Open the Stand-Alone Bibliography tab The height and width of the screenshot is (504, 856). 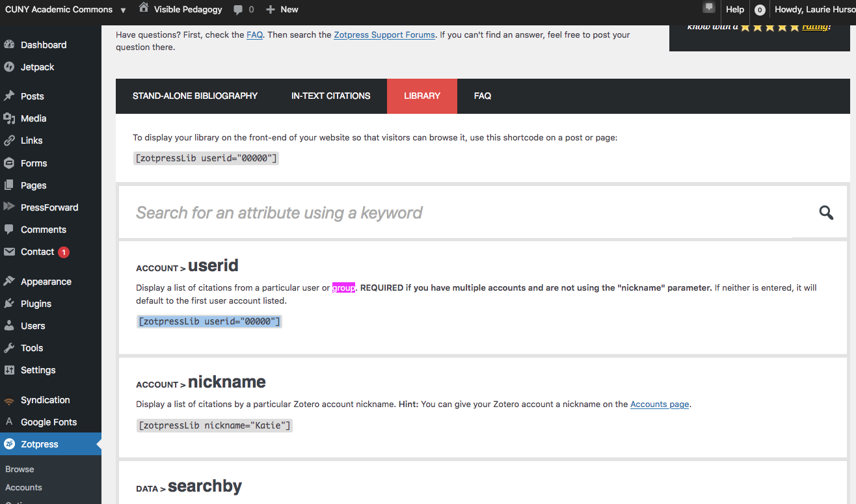pos(195,96)
